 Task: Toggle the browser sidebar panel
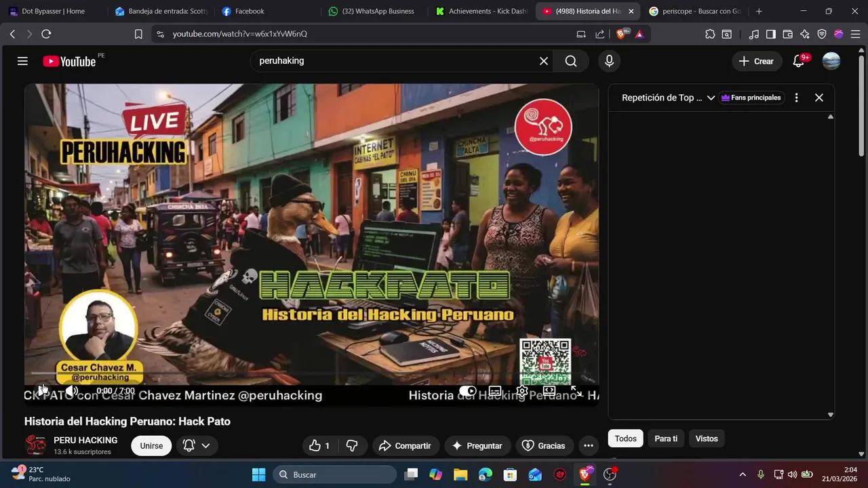tap(771, 34)
